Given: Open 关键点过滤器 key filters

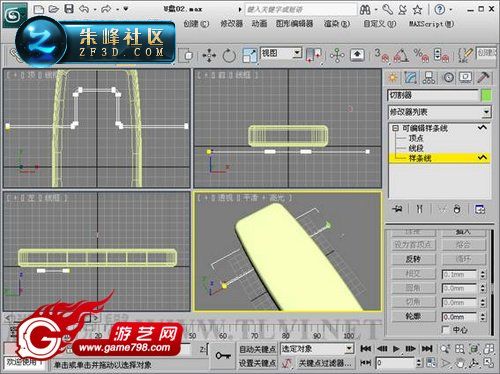Looking at the screenshot, I should (x=325, y=363).
